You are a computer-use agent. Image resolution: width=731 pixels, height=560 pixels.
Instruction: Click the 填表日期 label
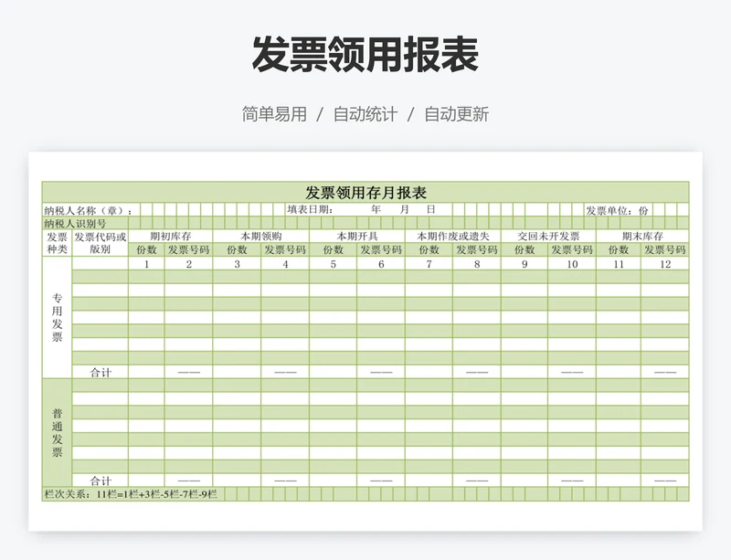[x=310, y=210]
